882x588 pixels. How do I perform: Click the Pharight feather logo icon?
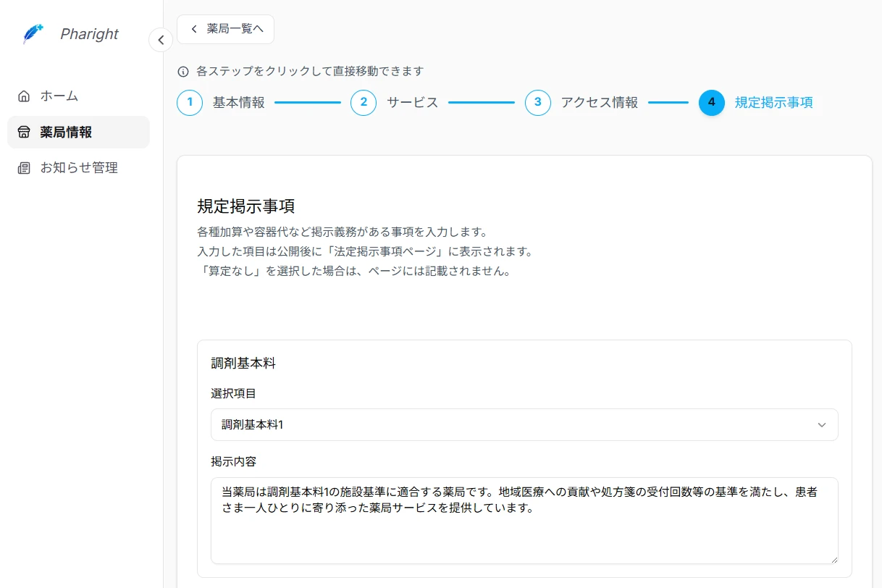click(x=33, y=34)
